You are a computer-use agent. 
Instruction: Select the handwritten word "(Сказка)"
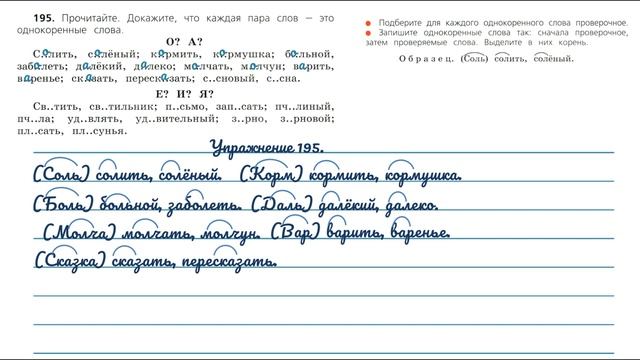(x=70, y=261)
